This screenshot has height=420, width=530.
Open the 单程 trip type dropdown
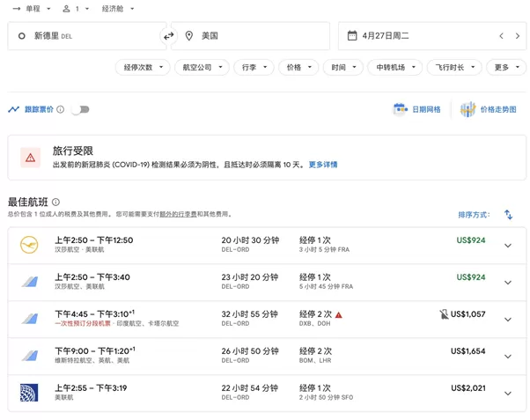(38, 9)
